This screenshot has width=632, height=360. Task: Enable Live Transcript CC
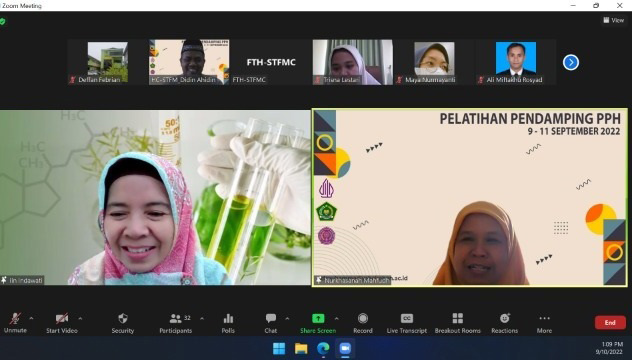(407, 323)
